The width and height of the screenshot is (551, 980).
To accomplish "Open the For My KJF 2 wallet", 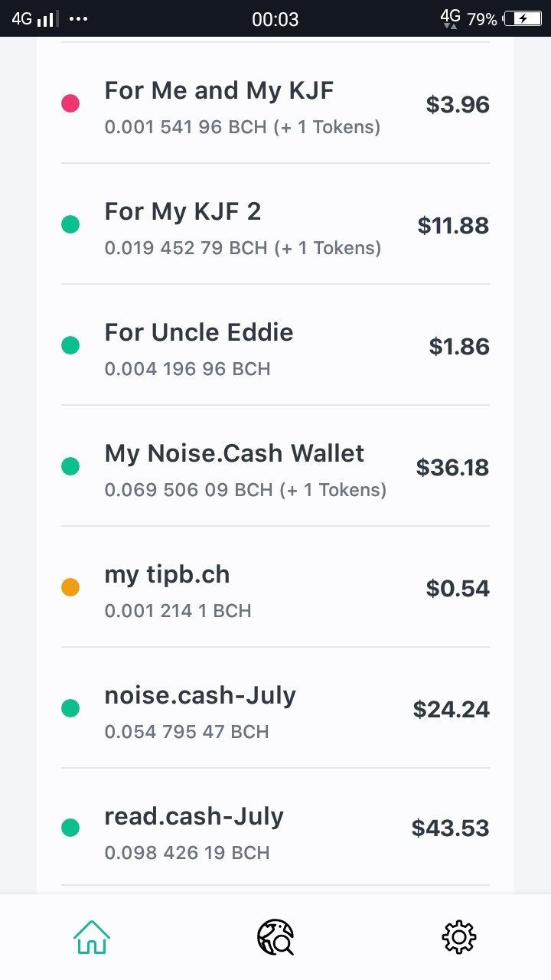I will 275,224.
